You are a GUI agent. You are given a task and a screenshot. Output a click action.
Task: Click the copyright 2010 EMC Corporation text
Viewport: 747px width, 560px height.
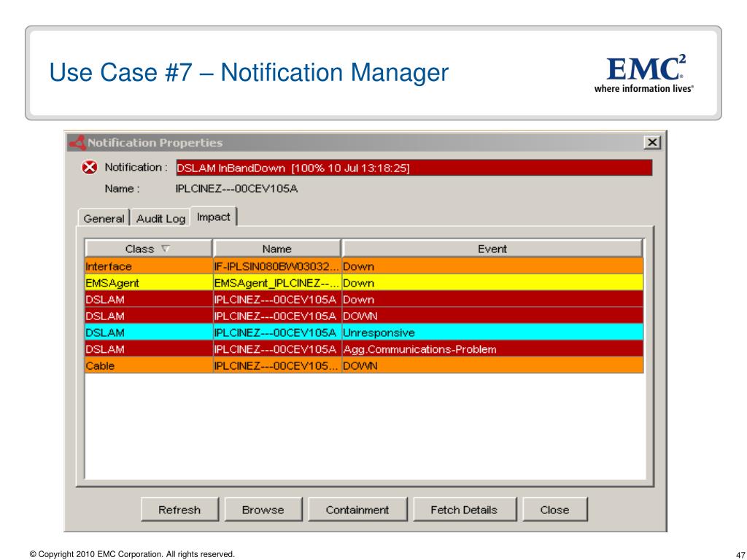(132, 554)
